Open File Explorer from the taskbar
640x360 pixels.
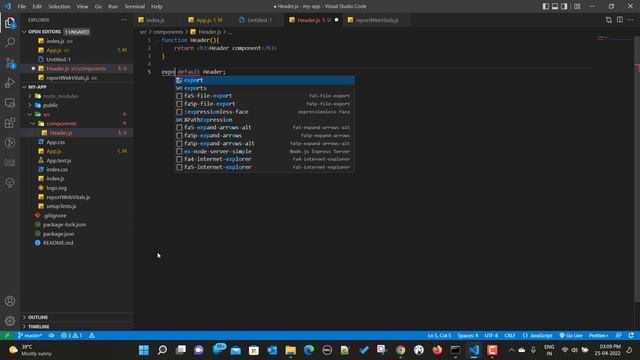coord(291,350)
